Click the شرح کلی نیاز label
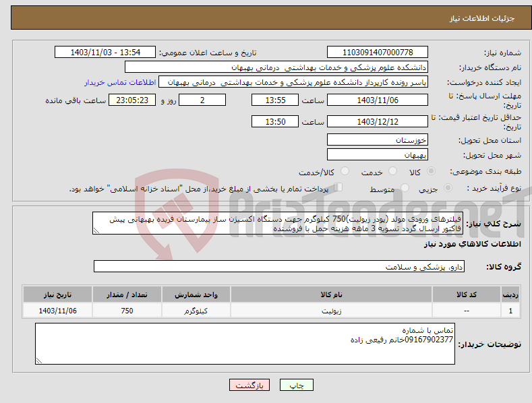The height and width of the screenshot is (403, 532). click(494, 224)
